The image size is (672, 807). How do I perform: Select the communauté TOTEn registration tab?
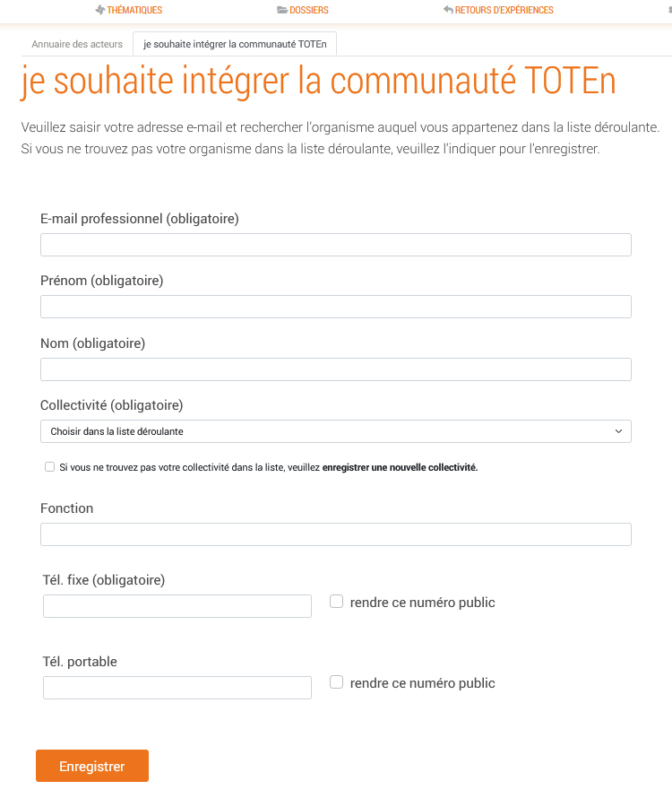pyautogui.click(x=235, y=42)
